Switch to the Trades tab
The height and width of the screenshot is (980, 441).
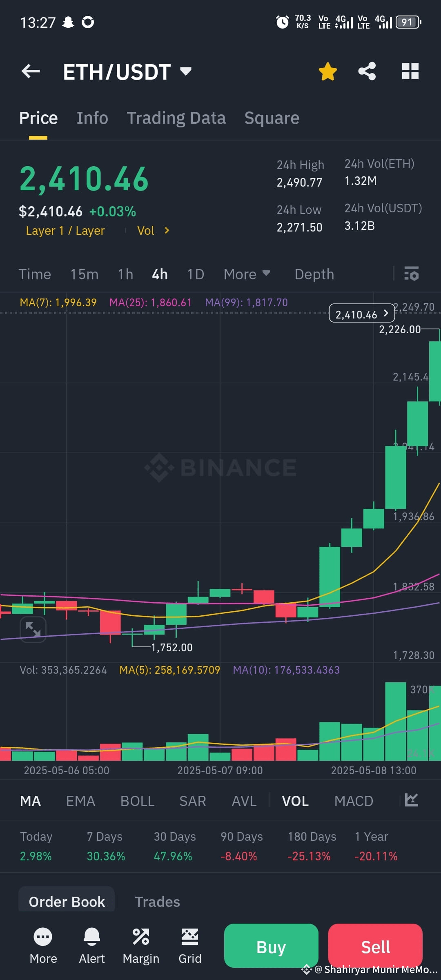(157, 902)
